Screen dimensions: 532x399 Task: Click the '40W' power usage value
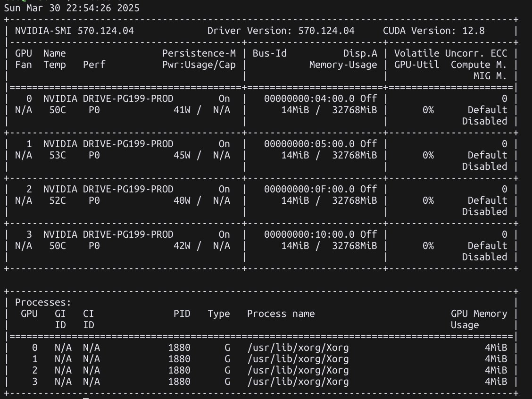182,200
